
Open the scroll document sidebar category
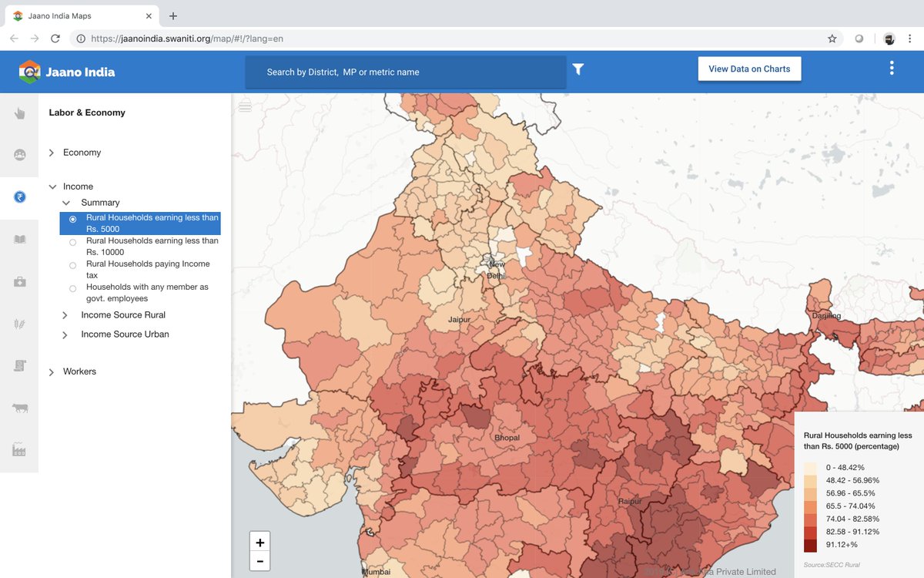(19, 366)
